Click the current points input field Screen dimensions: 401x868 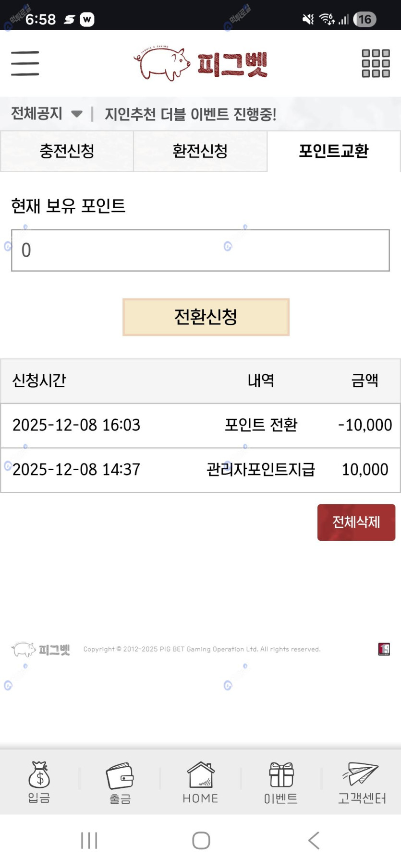point(200,250)
